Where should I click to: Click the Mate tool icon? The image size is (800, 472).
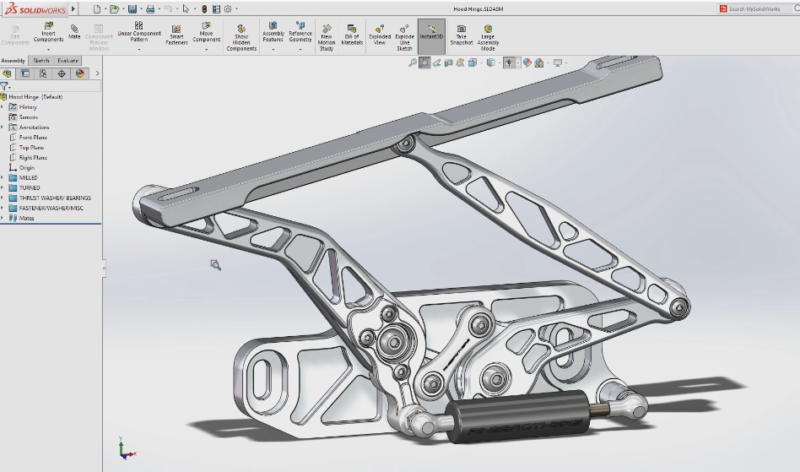[74, 30]
